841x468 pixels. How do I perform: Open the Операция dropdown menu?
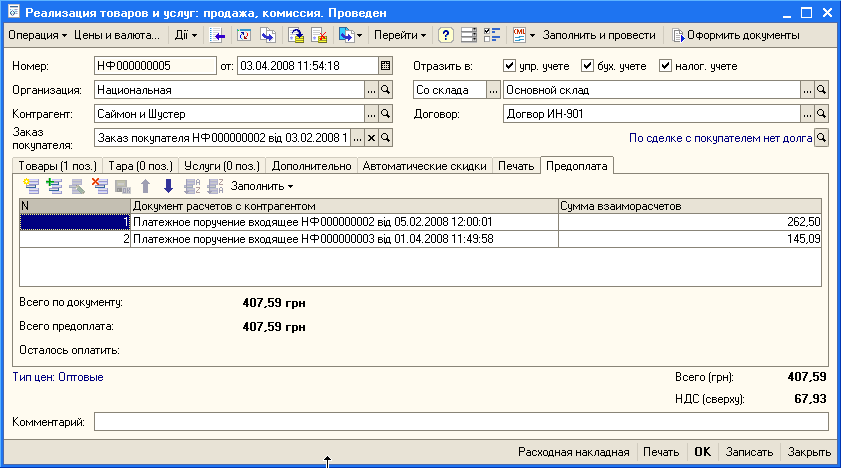pyautogui.click(x=36, y=35)
